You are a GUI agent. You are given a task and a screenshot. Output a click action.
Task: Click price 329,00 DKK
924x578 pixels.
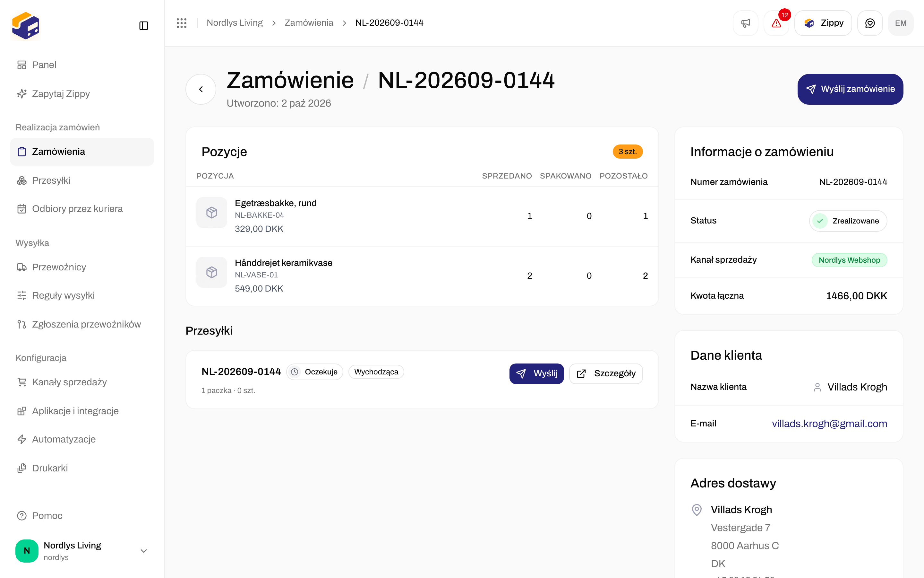coord(259,229)
